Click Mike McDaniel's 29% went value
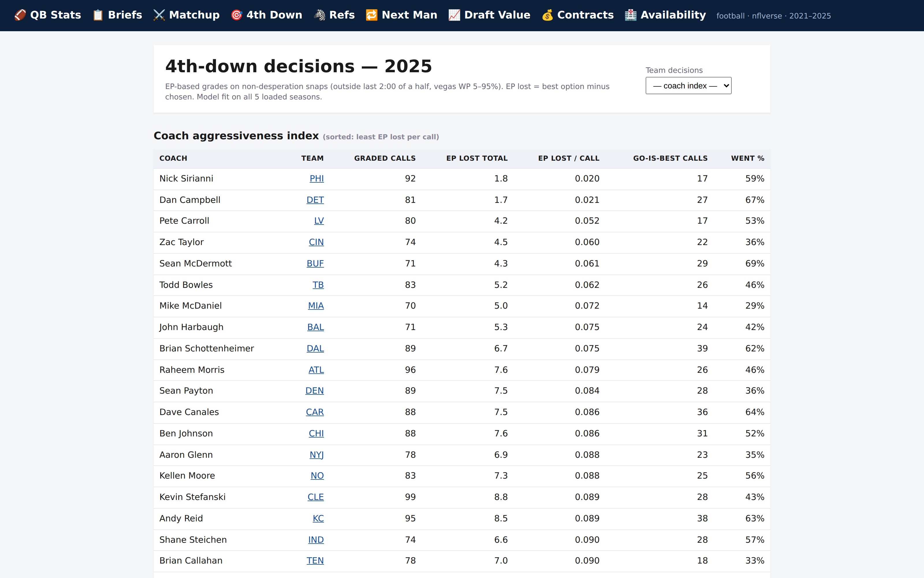This screenshot has width=924, height=578. (x=755, y=306)
